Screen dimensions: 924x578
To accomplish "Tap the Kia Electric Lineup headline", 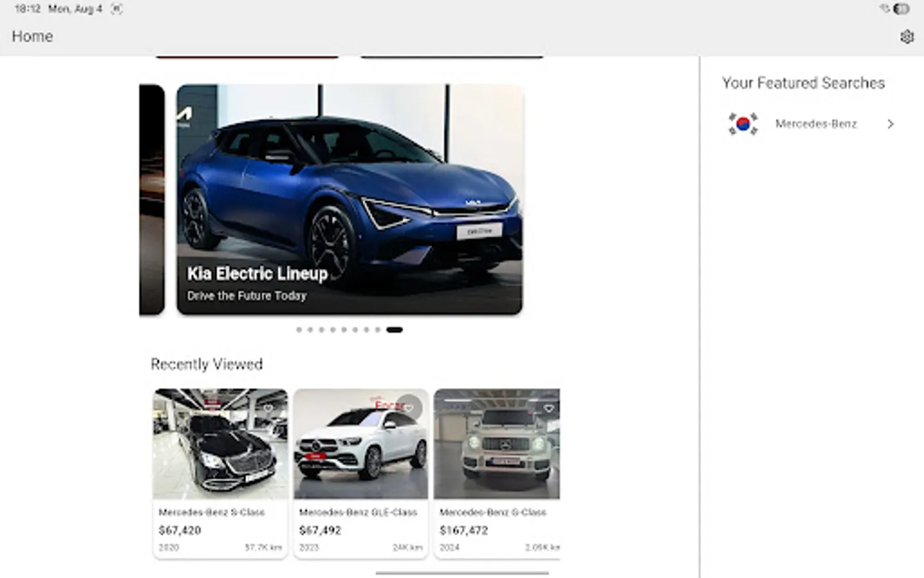I will point(257,274).
